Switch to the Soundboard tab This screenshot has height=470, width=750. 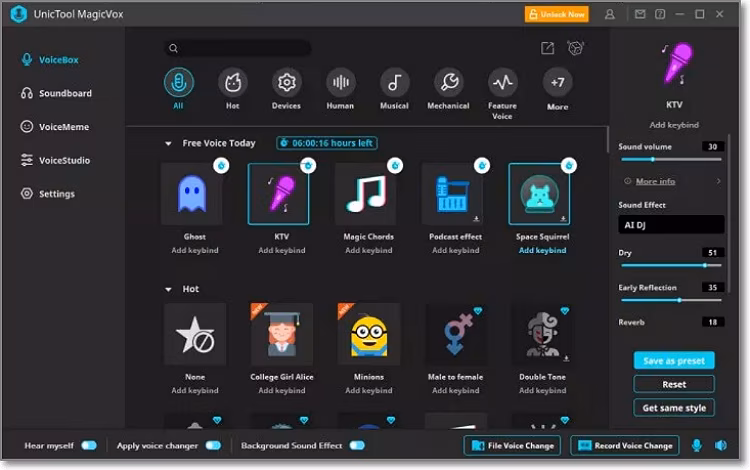coord(56,93)
